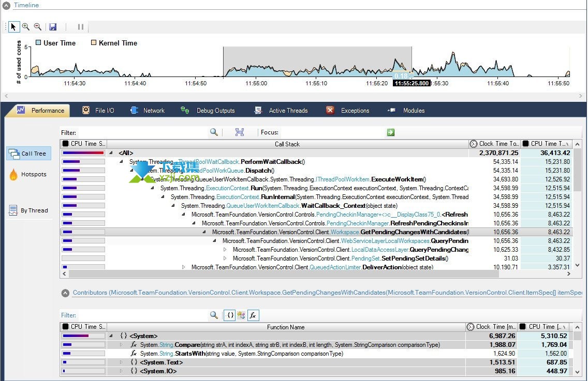Screen dimensions: 588x381
Task: Click the search icon beside call tree Filter
Action: 214,132
